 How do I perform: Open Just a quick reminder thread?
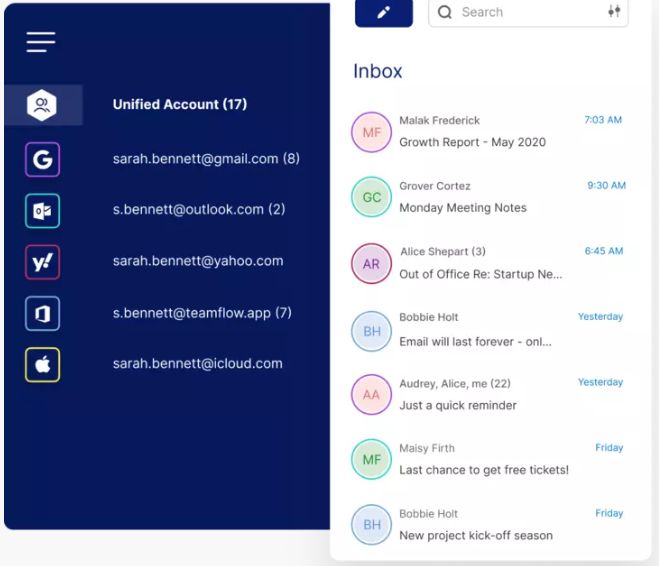(457, 405)
